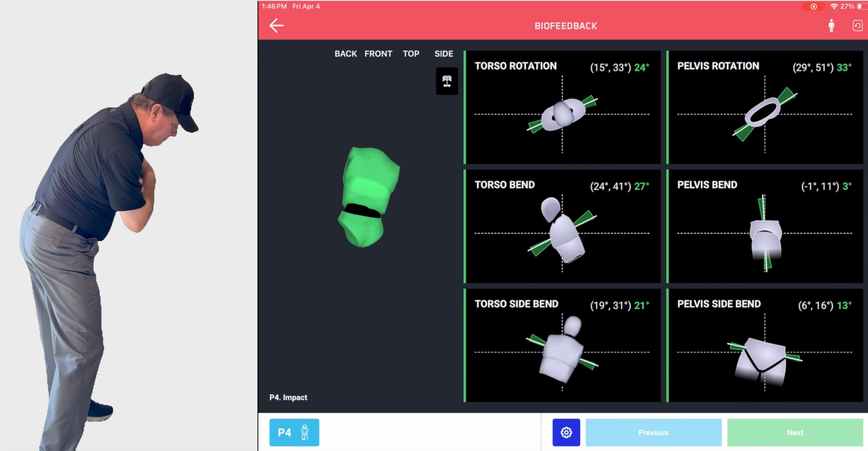Tap the Wi-Fi icon in status bar
The height and width of the screenshot is (451, 868).
pos(834,7)
